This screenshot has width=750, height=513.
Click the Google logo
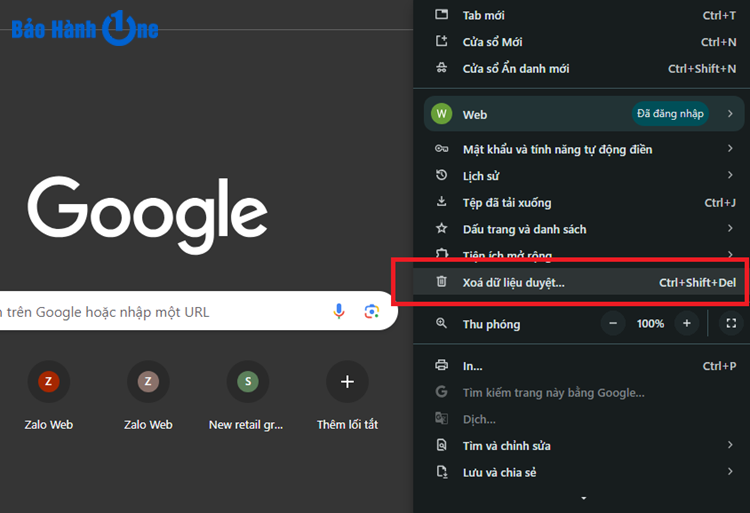coord(147,215)
